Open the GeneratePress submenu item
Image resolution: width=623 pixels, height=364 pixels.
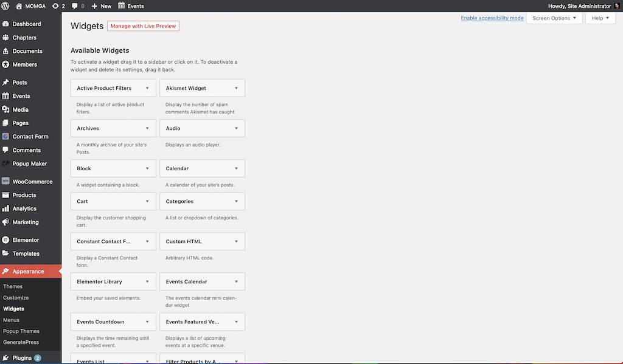[21, 342]
